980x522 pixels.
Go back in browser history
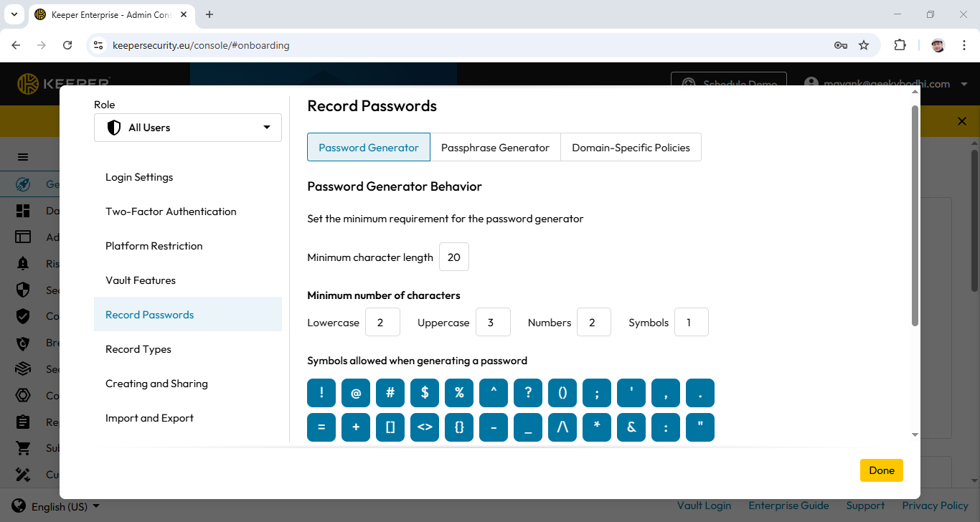[16, 45]
